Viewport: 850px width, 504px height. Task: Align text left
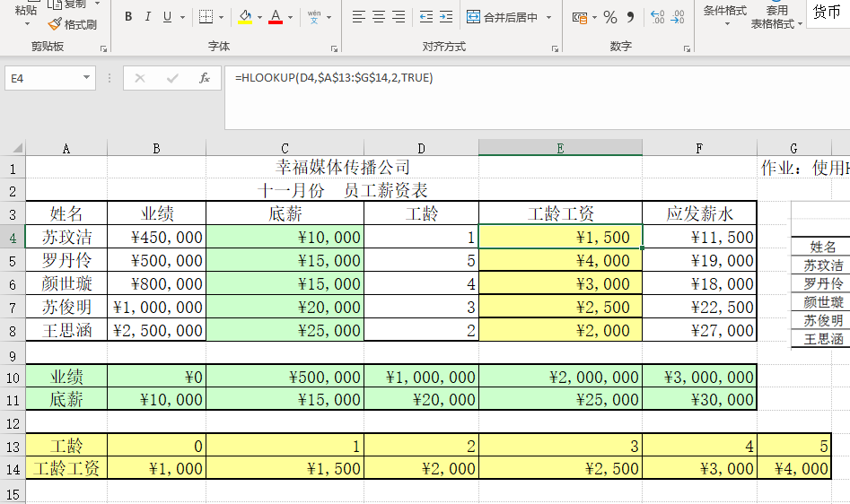(x=358, y=17)
